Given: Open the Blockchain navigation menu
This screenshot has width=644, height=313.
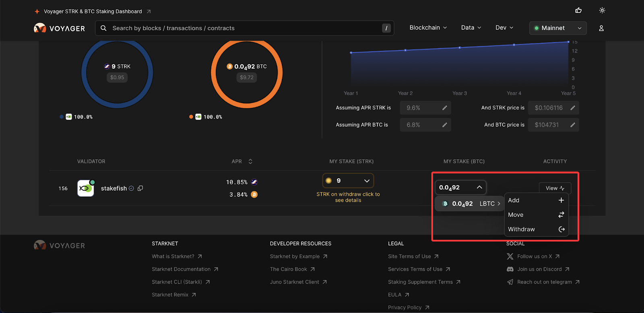Looking at the screenshot, I should point(428,28).
